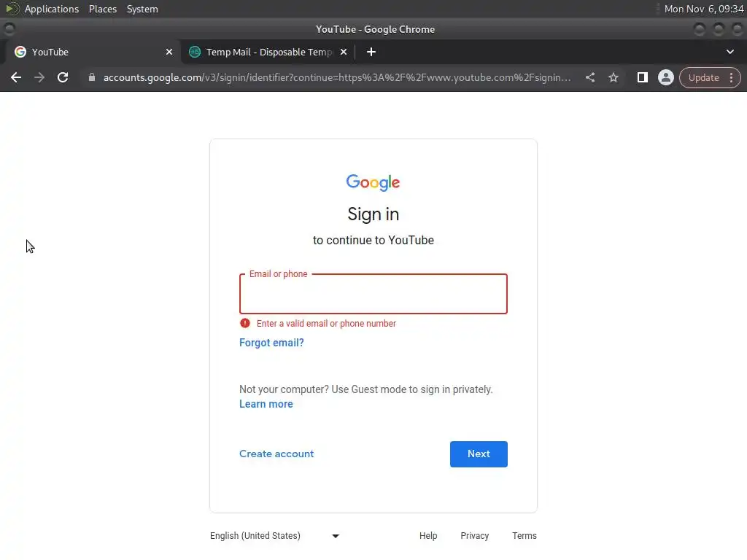
Task: Click the window title "YouTube - Google Chrome"
Action: 376,29
